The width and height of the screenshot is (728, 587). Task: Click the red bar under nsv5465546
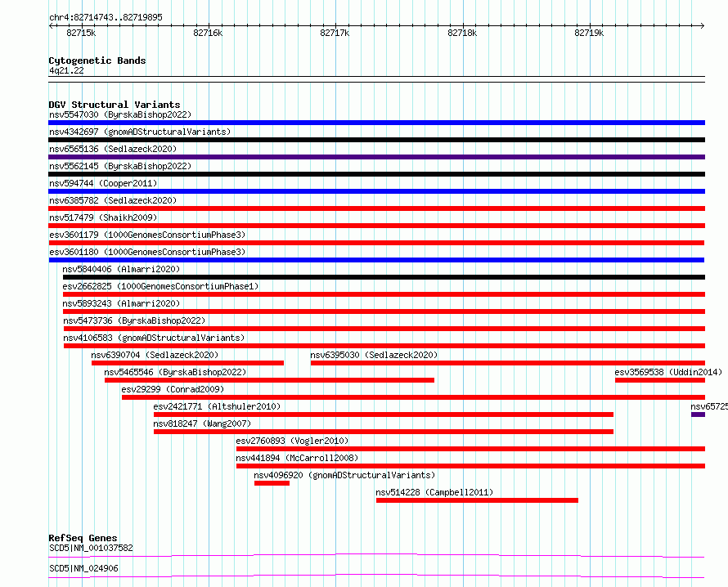coord(269,380)
